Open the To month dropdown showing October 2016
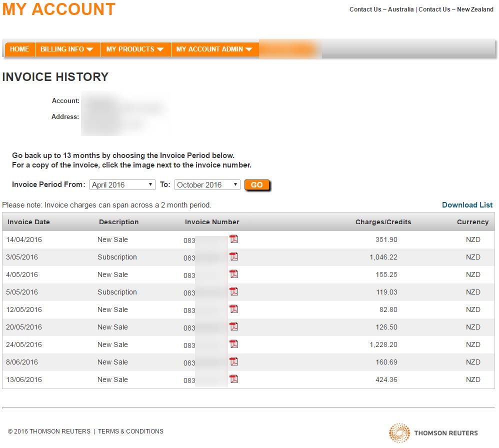The height and width of the screenshot is (448, 499). click(207, 184)
